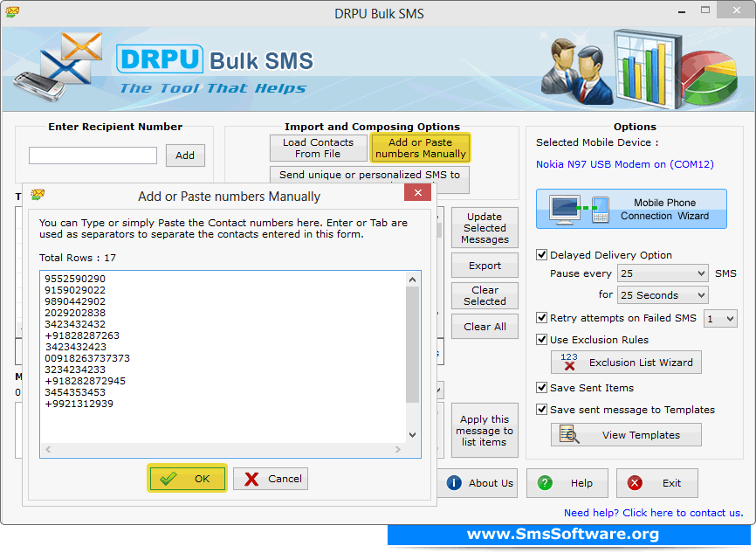This screenshot has height=553, width=756.
Task: Click the blue info icon on About Us
Action: click(x=454, y=483)
